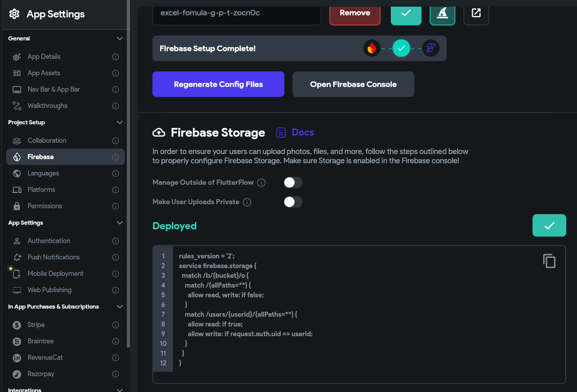577x392 pixels.
Task: Toggle Make User Uploads Private switch
Action: pyautogui.click(x=293, y=202)
